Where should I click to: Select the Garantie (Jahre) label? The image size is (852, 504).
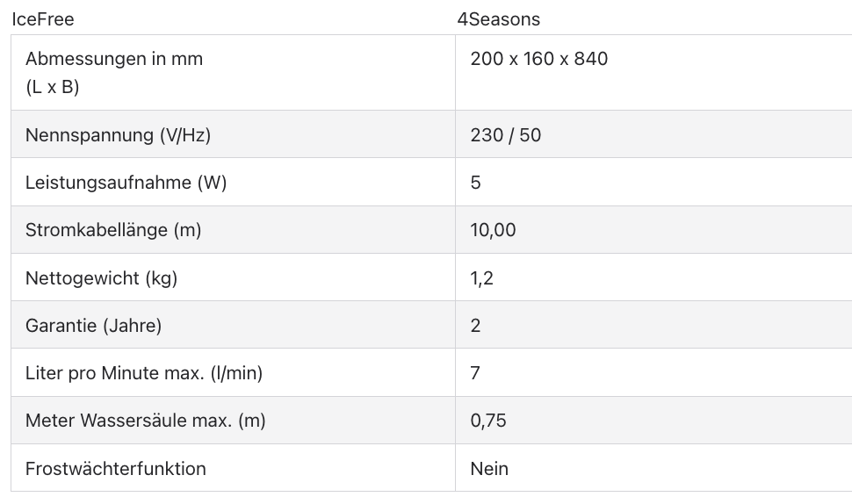(94, 326)
